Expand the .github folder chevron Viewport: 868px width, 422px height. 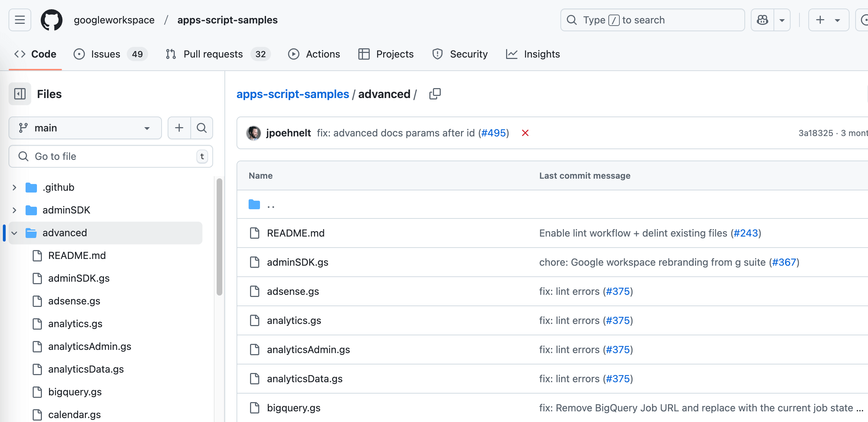tap(14, 187)
